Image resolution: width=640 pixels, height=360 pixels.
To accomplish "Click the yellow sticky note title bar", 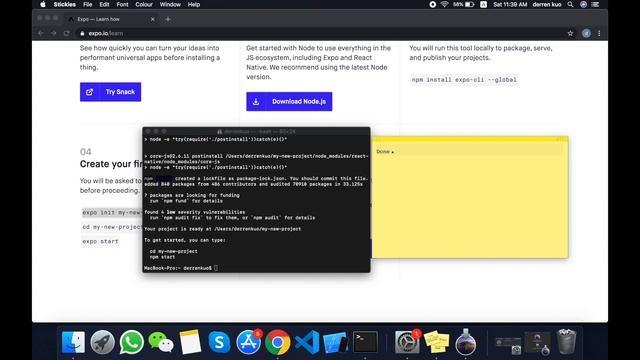I will pyautogui.click(x=470, y=139).
